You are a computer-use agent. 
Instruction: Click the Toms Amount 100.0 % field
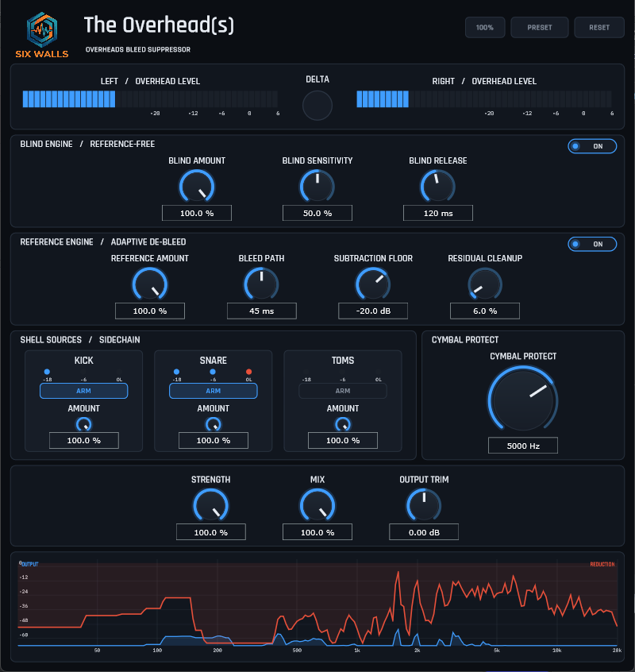[343, 440]
